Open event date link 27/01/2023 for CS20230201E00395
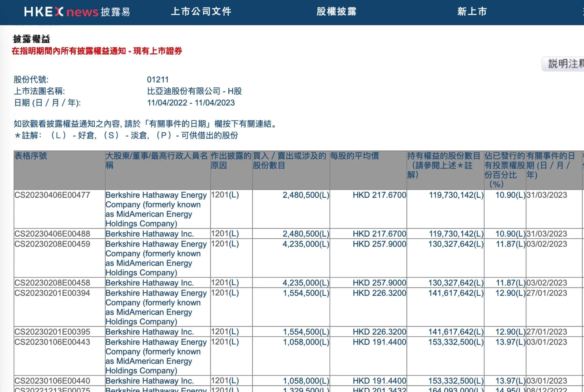This screenshot has height=392, width=584. [547, 332]
